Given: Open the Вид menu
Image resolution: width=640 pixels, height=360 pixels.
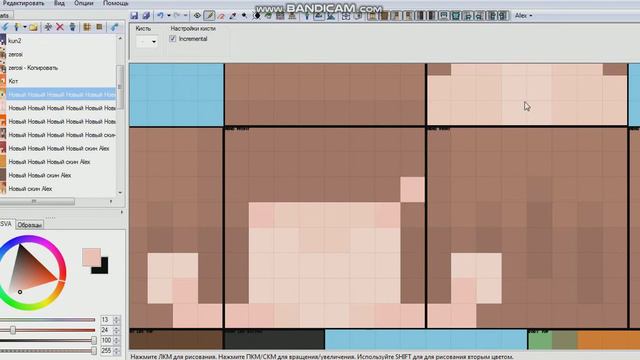Looking at the screenshot, I should (59, 3).
